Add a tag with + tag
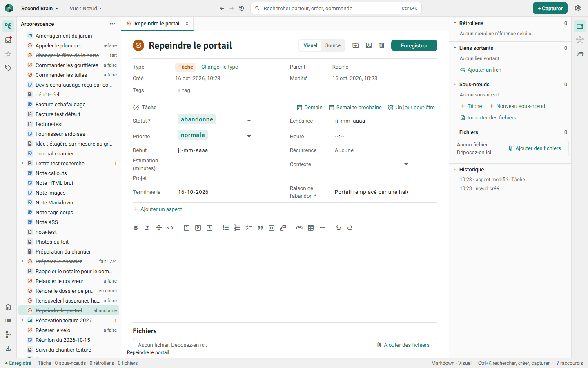Image resolution: width=588 pixels, height=368 pixels. (184, 90)
